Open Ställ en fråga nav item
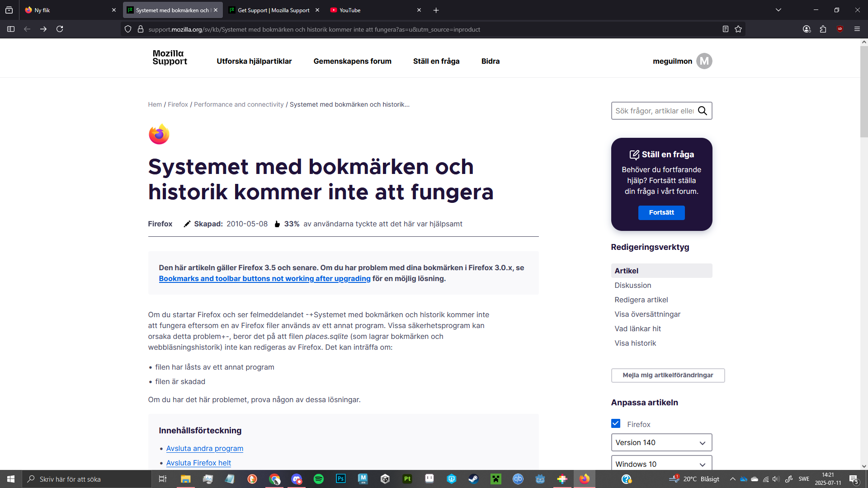This screenshot has height=488, width=868. pos(436,61)
